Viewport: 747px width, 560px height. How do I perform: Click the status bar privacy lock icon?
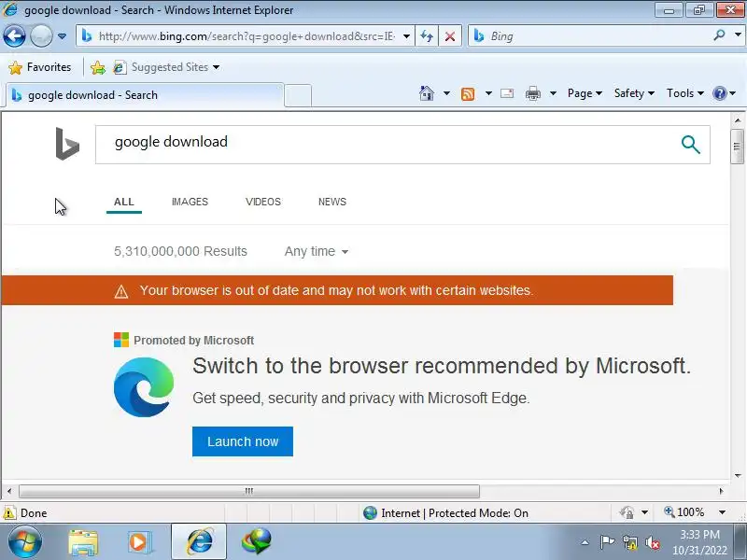point(627,512)
